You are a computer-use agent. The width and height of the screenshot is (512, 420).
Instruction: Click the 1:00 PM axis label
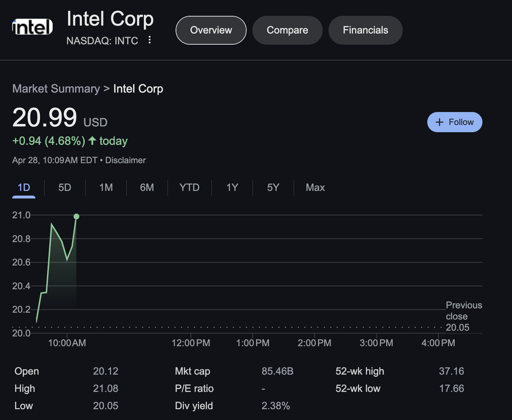253,343
